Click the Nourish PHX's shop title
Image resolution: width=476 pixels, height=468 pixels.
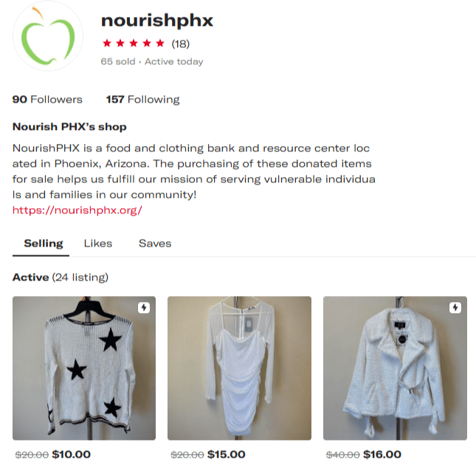tap(69, 127)
